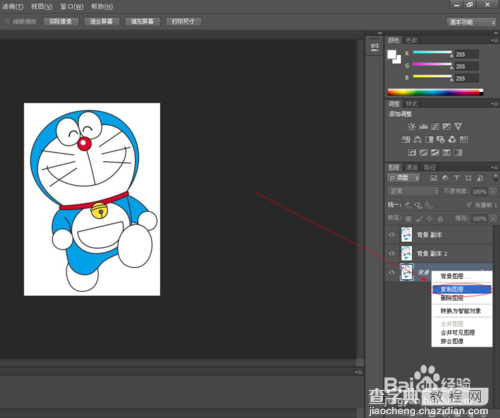Open the 视图(V) menu

[41, 6]
